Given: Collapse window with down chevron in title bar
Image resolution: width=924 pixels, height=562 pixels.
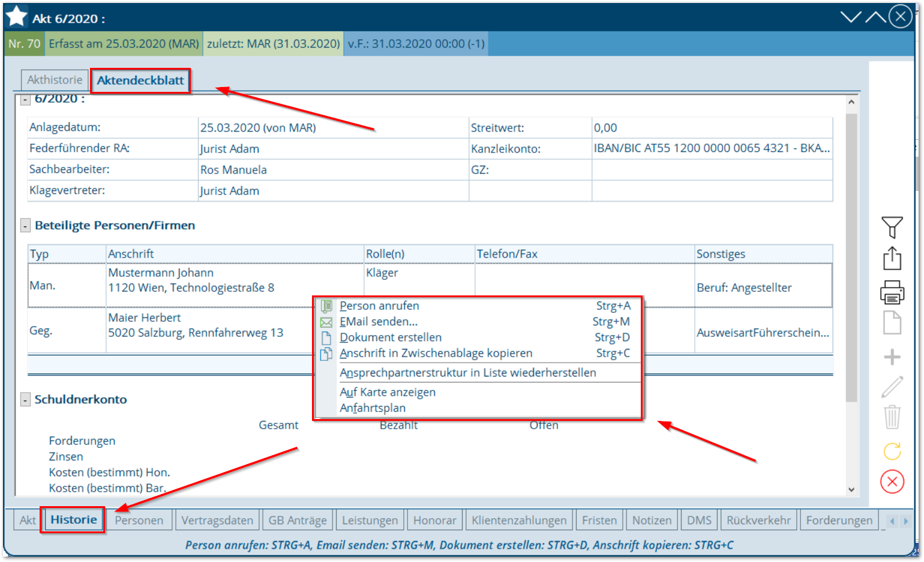Looking at the screenshot, I should [851, 17].
